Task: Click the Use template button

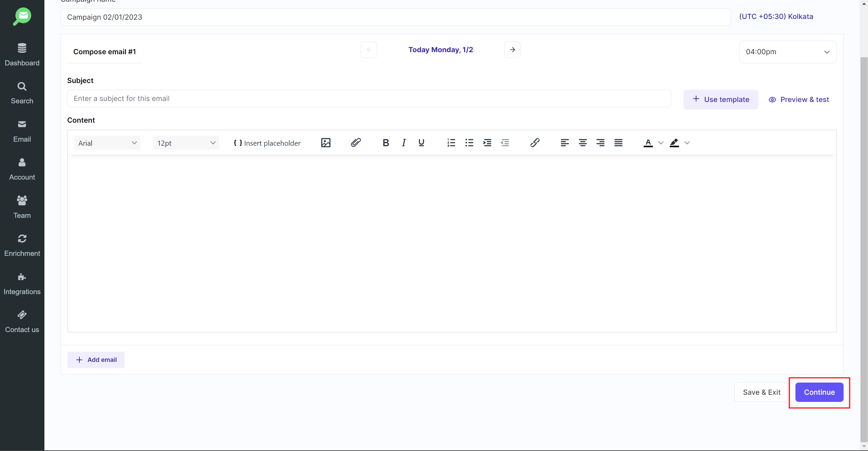Action: coord(721,99)
